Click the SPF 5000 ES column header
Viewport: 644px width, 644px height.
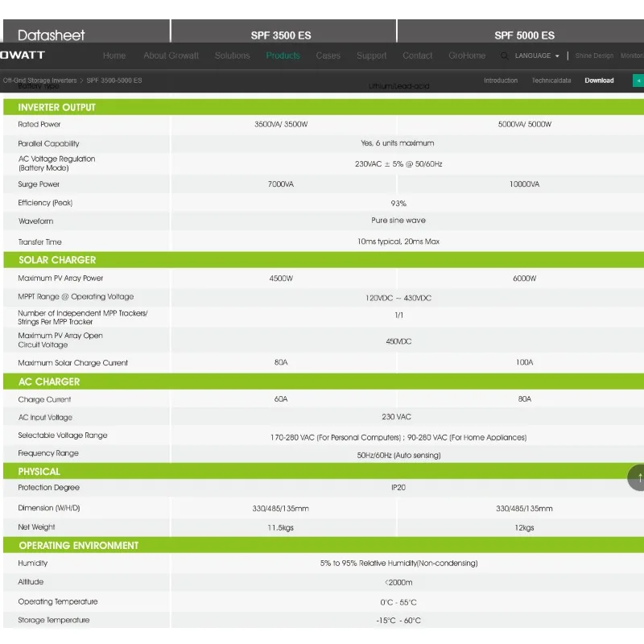525,35
